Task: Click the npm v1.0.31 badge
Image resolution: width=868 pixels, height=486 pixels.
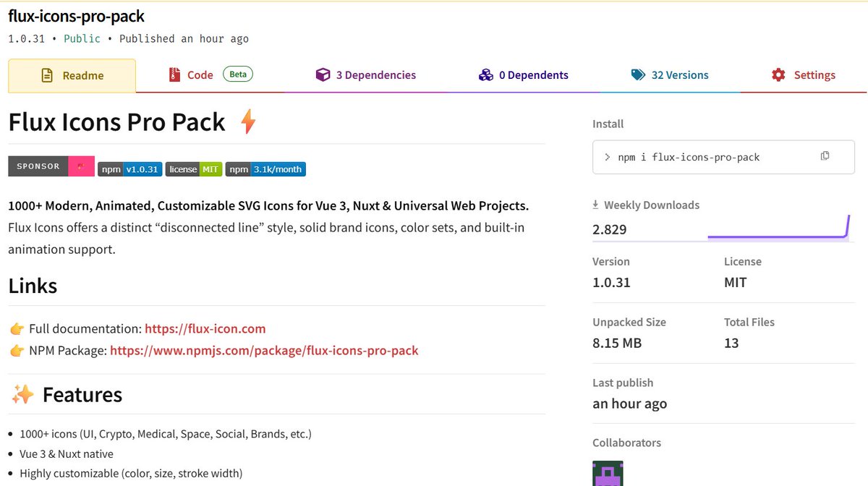Action: click(130, 169)
